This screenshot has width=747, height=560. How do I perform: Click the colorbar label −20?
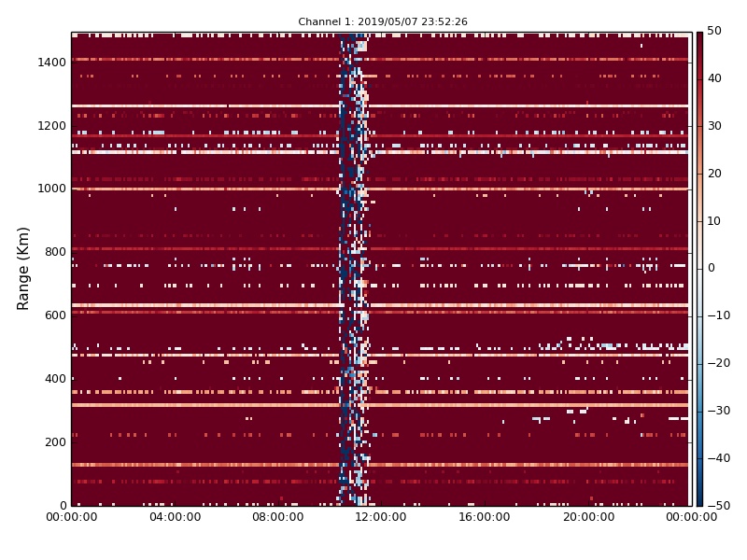click(718, 363)
